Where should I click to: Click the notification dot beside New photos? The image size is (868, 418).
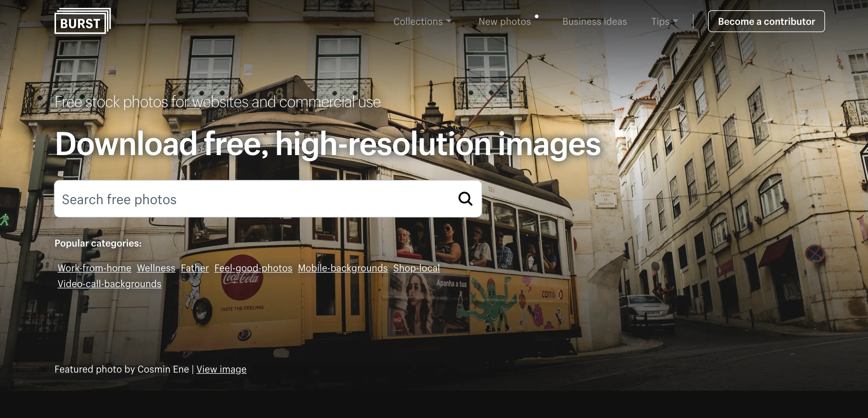pos(536,16)
